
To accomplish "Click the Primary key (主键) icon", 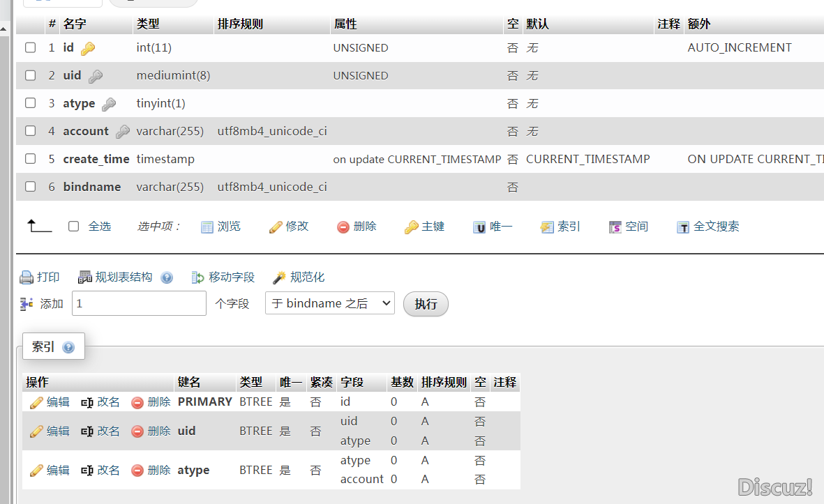I will click(411, 227).
